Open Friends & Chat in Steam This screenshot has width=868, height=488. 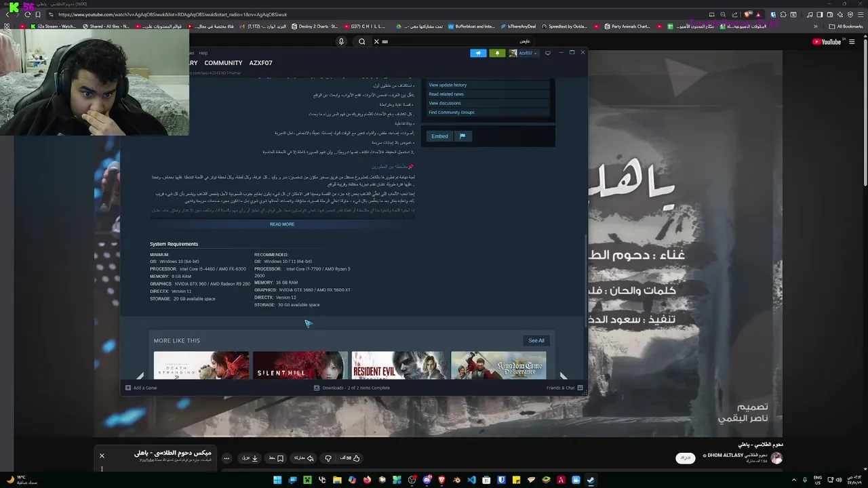coord(564,388)
